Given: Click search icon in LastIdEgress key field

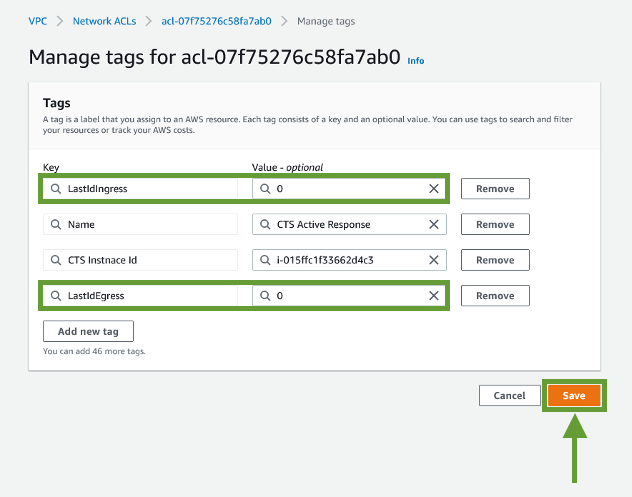Looking at the screenshot, I should 56,295.
